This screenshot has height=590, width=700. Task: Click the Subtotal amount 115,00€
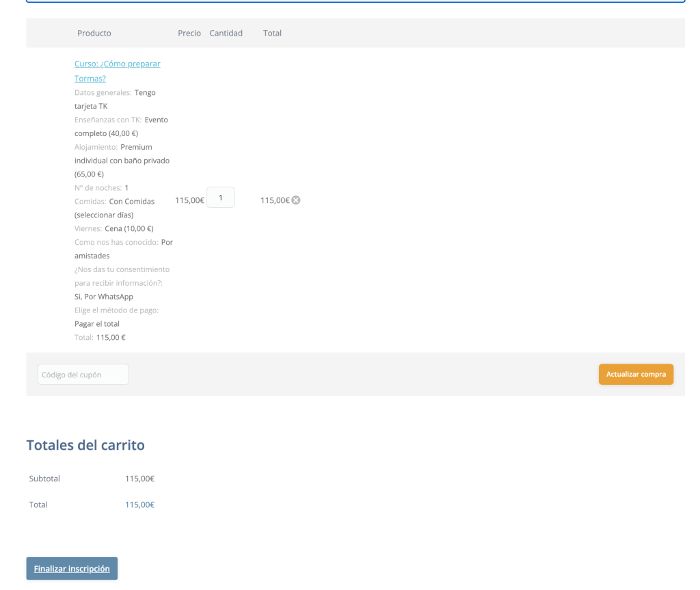coord(139,479)
